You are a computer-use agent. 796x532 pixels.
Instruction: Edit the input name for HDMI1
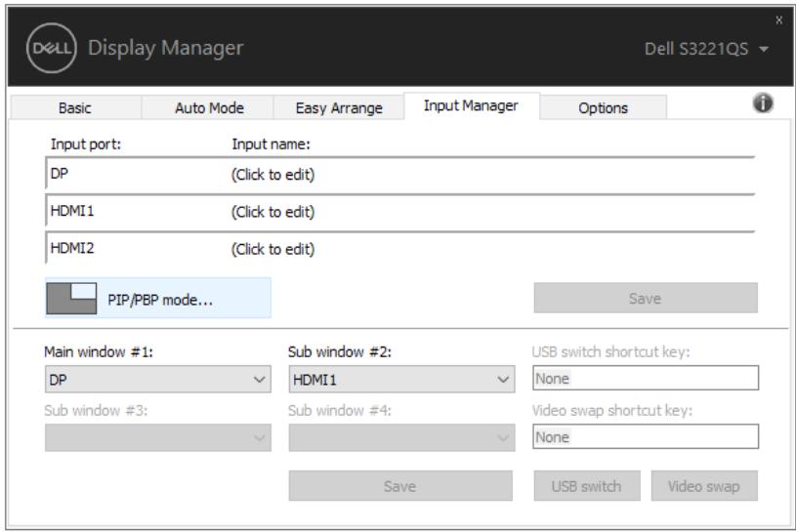pos(273,212)
